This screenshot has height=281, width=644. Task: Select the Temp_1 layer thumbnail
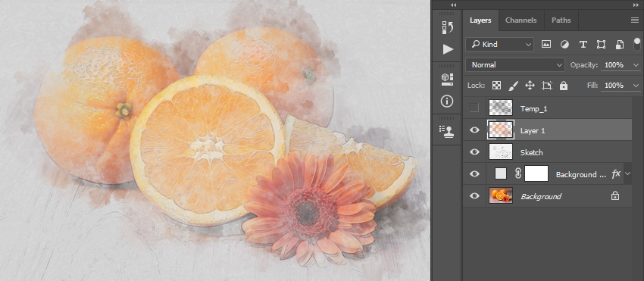[x=501, y=108]
